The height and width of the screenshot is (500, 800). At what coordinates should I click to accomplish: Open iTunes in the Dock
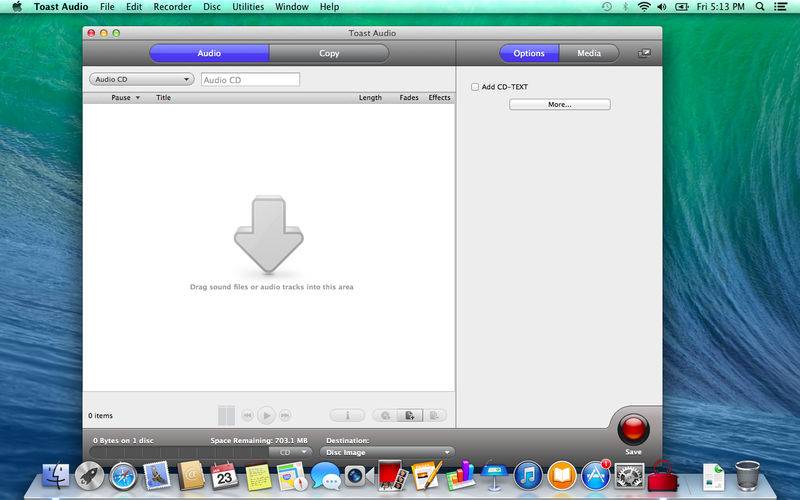(528, 476)
